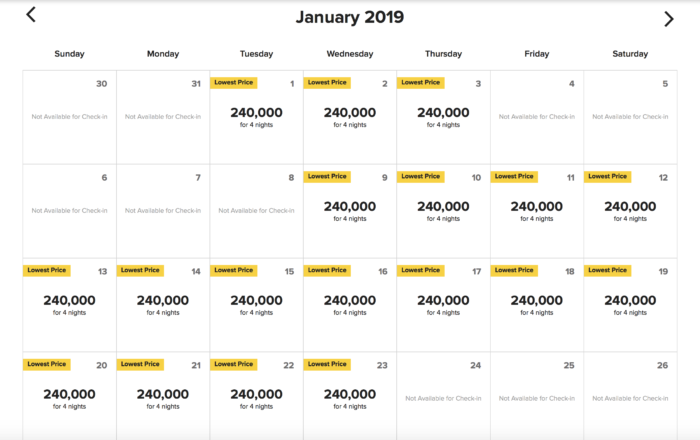Select January 1 check-in date
700x440 pixels.
point(256,117)
